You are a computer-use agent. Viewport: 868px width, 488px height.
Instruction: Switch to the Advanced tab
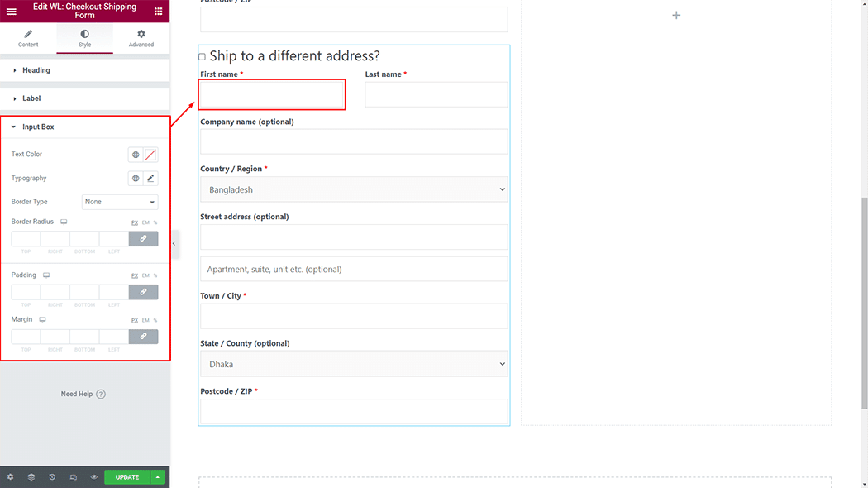coord(141,38)
